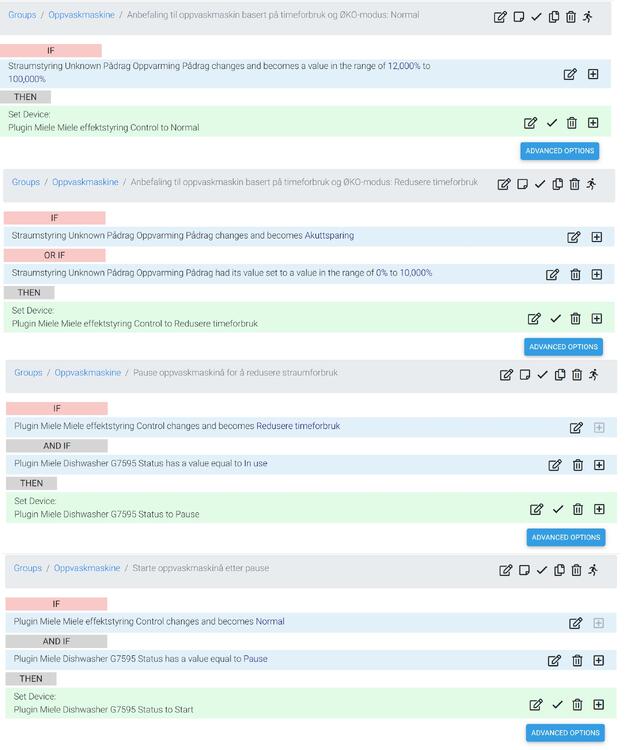Expand Advanced Options under the 'Control to Normal' action

[559, 151]
